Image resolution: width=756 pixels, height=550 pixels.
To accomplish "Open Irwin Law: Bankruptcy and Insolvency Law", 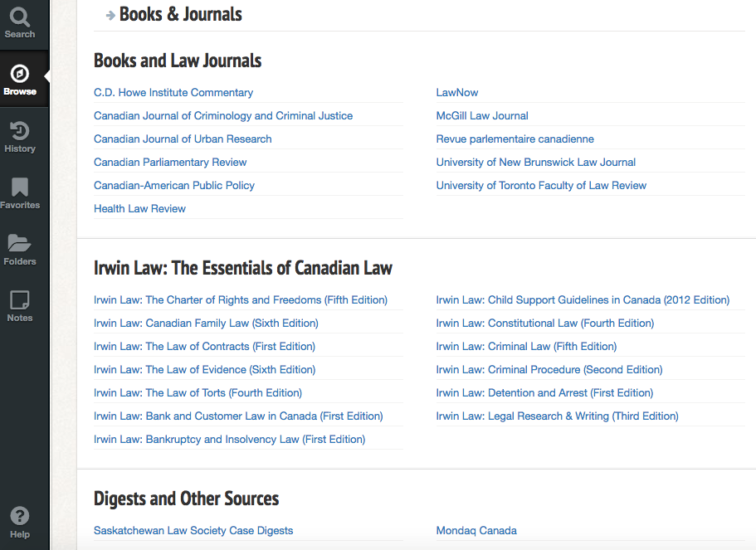I will 230,439.
